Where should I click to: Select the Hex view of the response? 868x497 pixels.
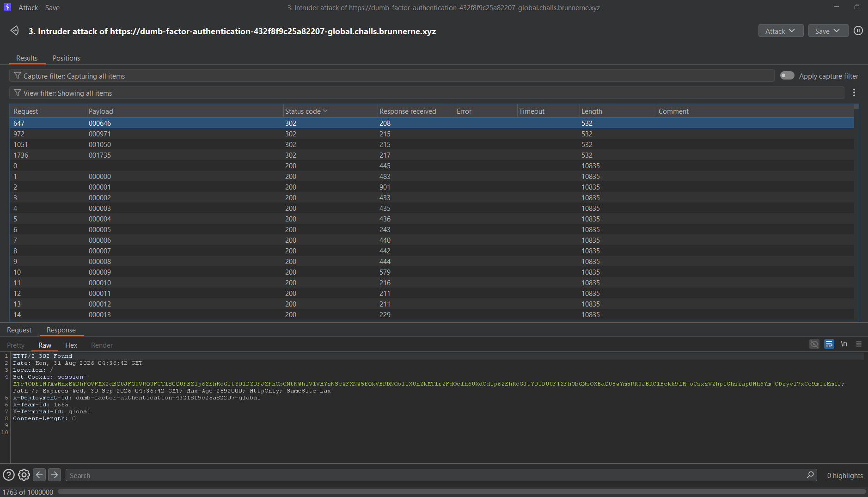click(x=71, y=345)
